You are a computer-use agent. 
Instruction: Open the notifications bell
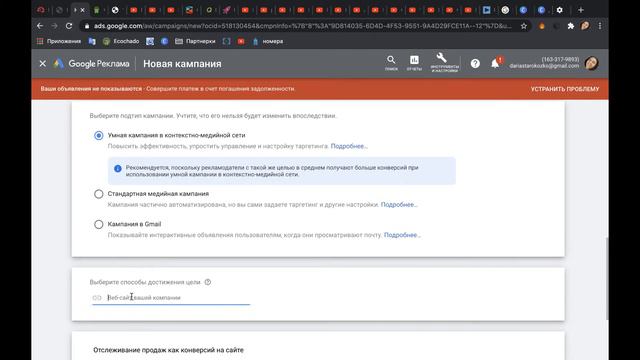(x=495, y=64)
